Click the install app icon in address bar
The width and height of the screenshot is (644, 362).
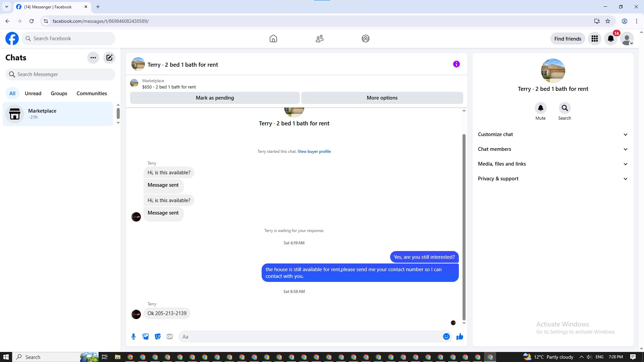[597, 21]
